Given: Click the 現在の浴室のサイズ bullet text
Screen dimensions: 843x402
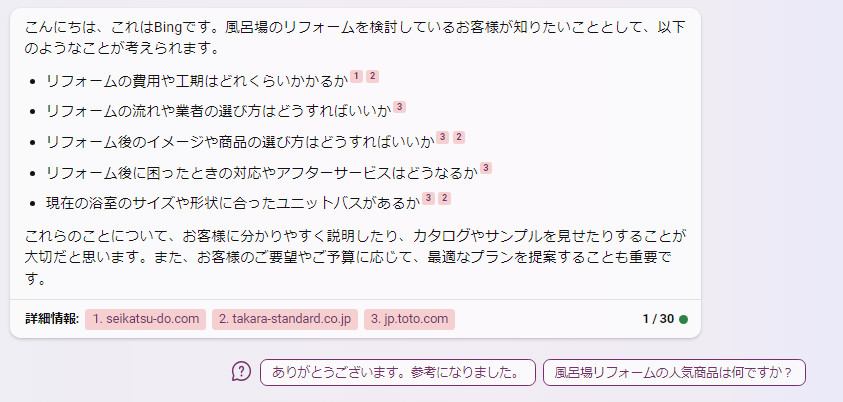Looking at the screenshot, I should pos(232,204).
